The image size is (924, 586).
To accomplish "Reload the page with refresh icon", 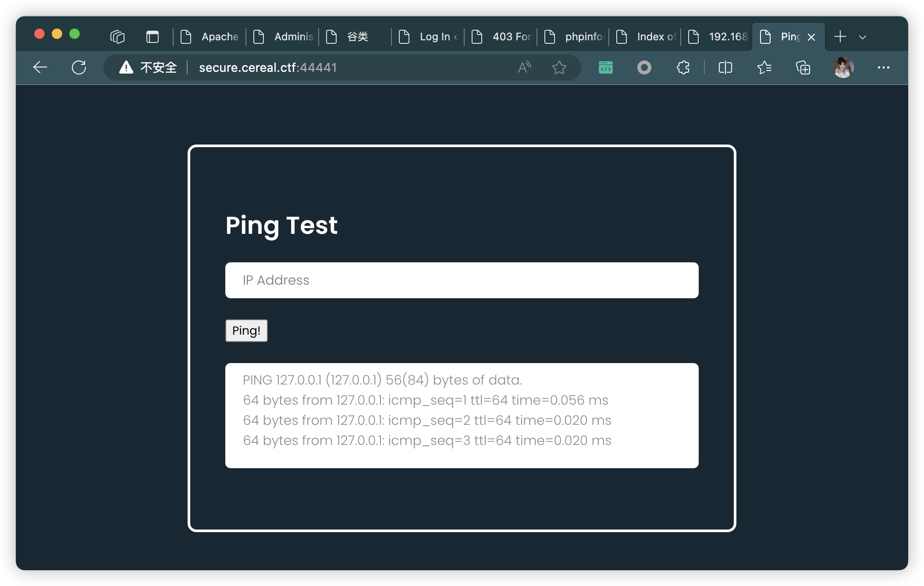I will point(79,67).
